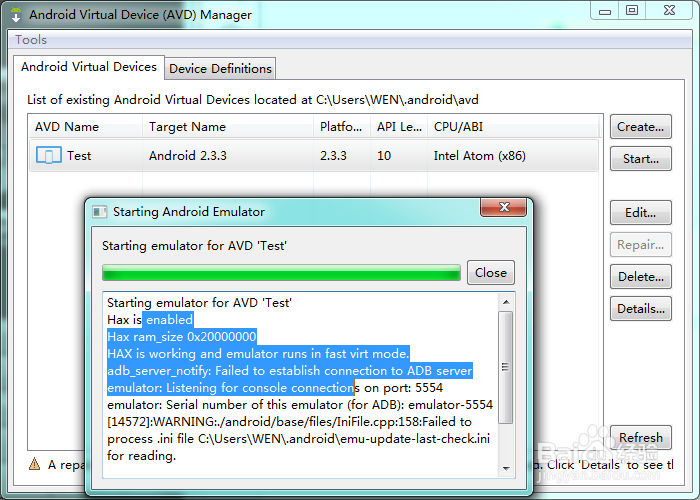Switch to Android Virtual Devices tab

click(89, 67)
